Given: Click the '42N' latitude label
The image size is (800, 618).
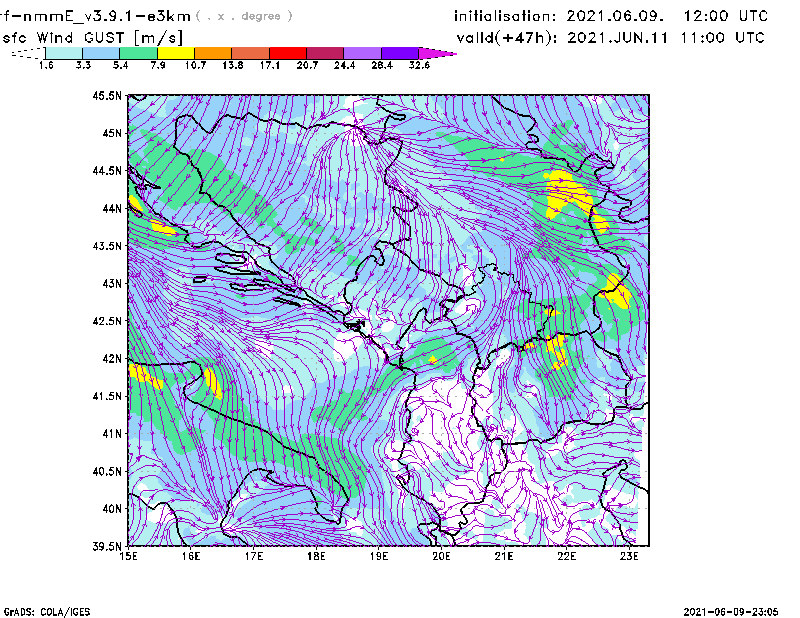Looking at the screenshot, I should tap(112, 359).
